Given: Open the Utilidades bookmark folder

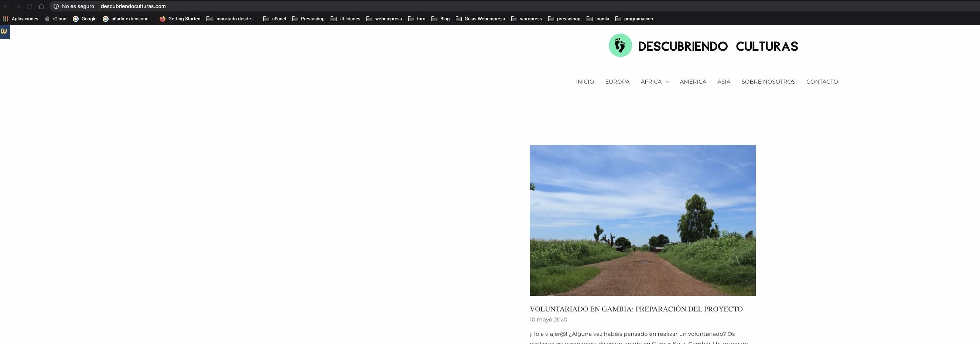Looking at the screenshot, I should [x=345, y=18].
